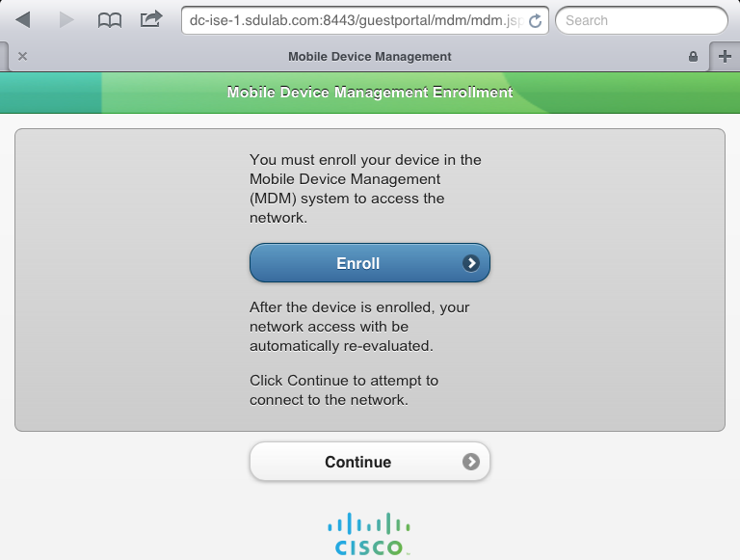The height and width of the screenshot is (560, 740).
Task: Close the Mobile Device Management tab
Action: pyautogui.click(x=22, y=57)
